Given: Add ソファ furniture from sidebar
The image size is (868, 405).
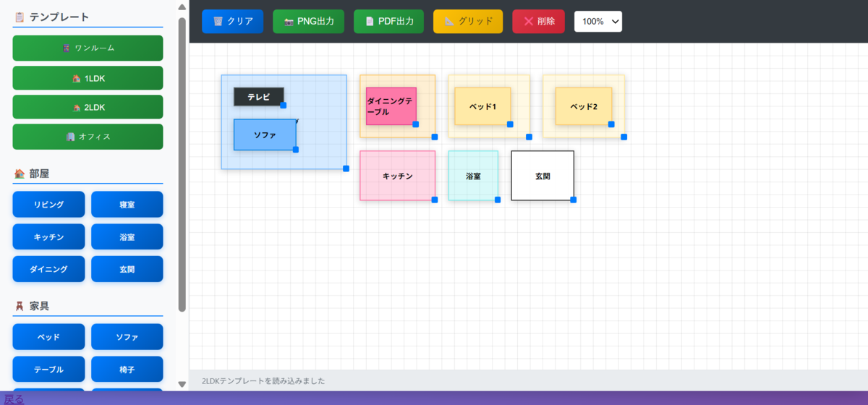Looking at the screenshot, I should coord(127,337).
